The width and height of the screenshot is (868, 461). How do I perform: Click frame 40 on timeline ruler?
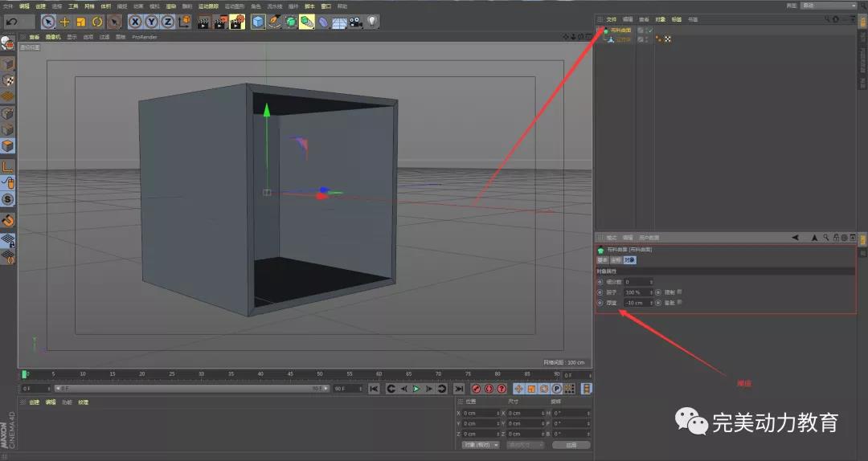click(x=260, y=374)
